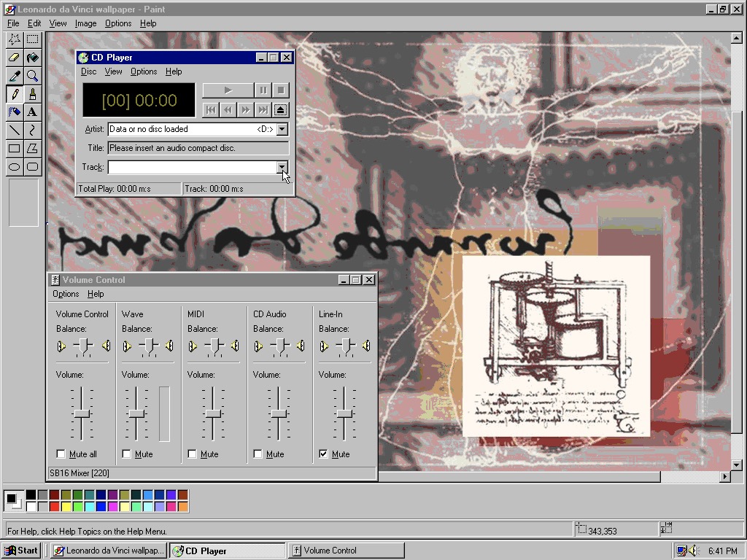Click the Pause button in CD Player
This screenshot has width=747, height=560.
point(263,90)
